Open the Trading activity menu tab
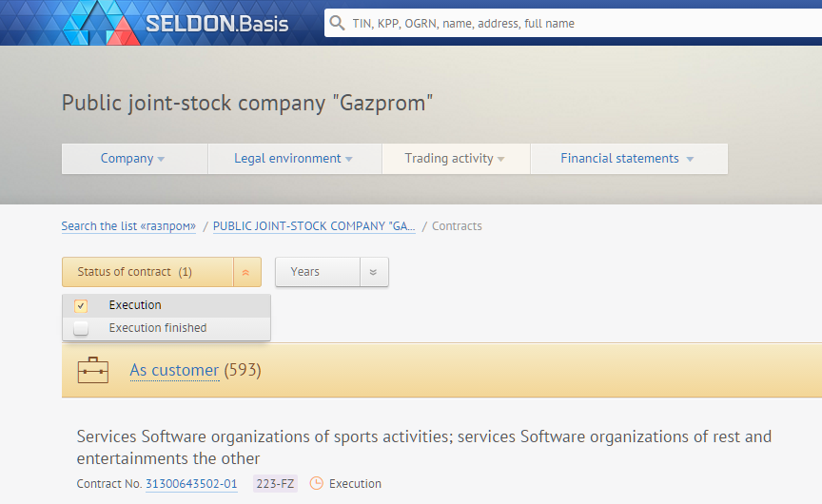 click(456, 159)
